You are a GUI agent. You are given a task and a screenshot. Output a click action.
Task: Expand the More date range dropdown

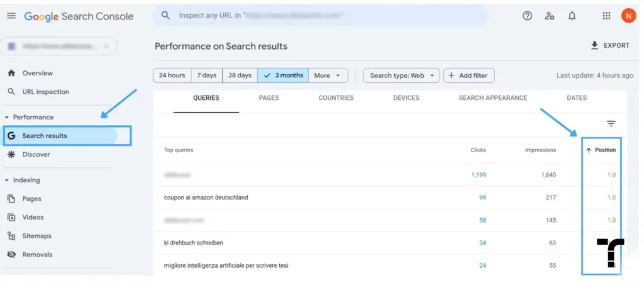[x=328, y=75]
